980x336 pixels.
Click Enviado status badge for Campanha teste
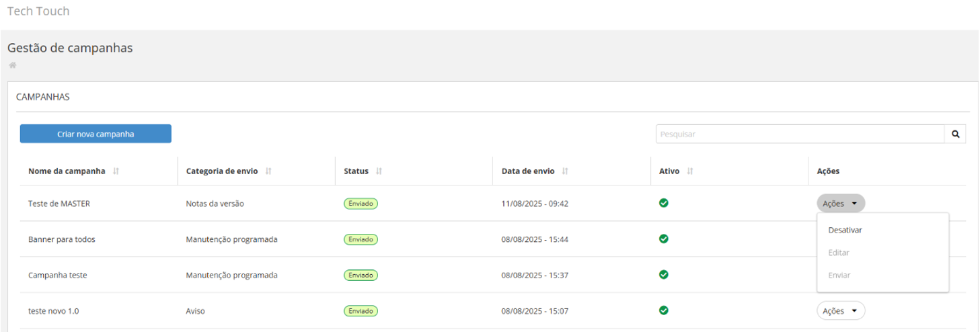[361, 275]
